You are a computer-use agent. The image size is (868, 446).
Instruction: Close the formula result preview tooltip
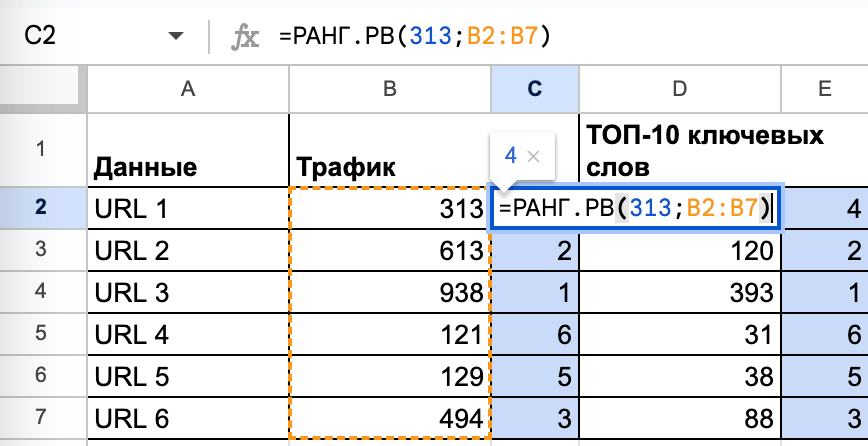[x=533, y=156]
